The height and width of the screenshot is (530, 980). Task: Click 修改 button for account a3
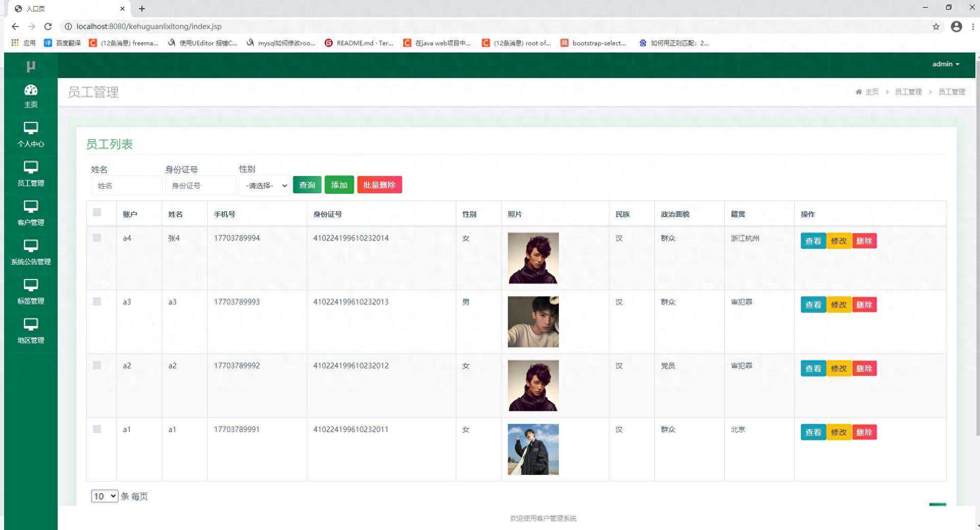[x=839, y=305]
